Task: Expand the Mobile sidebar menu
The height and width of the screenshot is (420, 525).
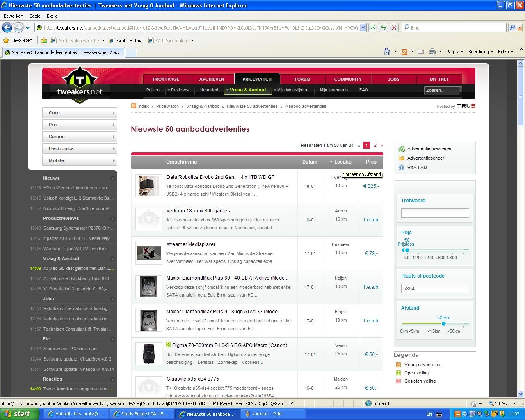Action: coord(80,160)
